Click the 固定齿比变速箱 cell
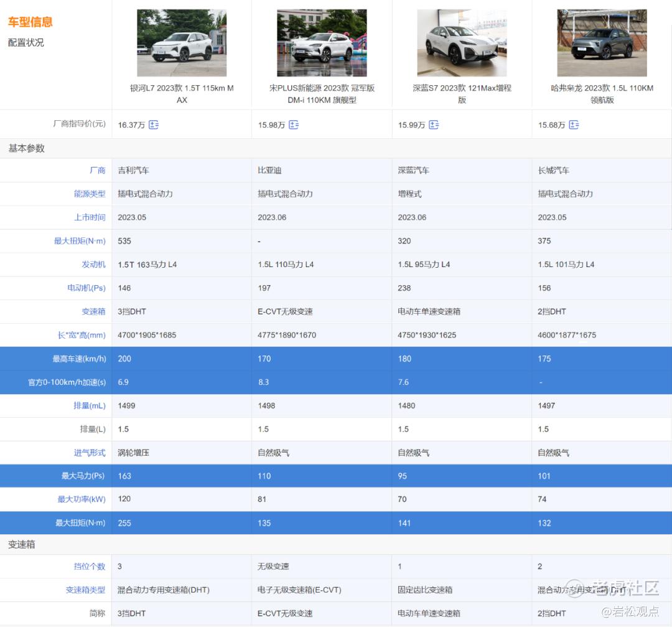 (425, 590)
